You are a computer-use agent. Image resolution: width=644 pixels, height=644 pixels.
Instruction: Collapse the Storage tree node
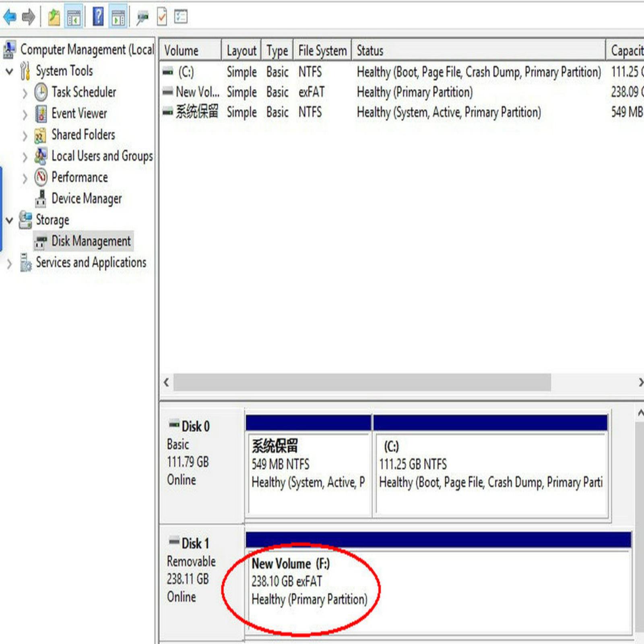tap(9, 220)
